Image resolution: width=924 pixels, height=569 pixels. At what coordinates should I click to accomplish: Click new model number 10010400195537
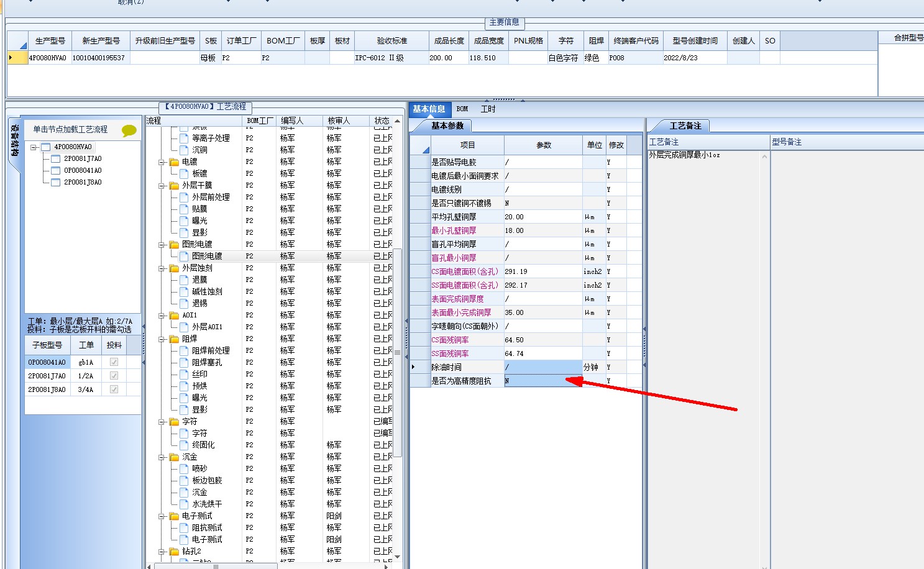pyautogui.click(x=101, y=58)
